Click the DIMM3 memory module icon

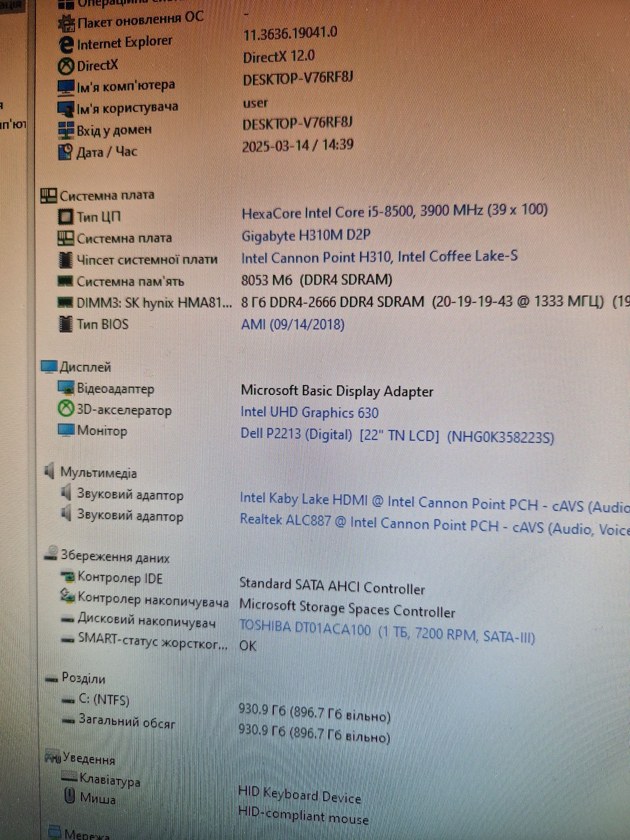click(65, 302)
